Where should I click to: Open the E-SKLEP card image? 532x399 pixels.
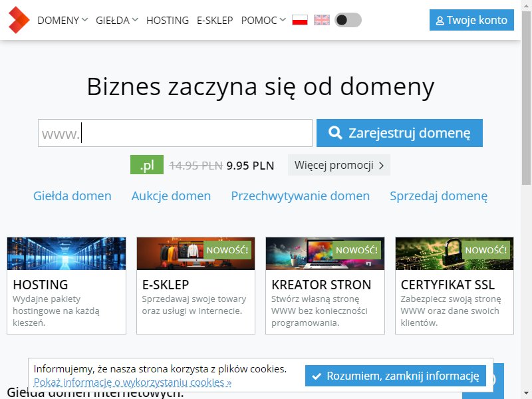196,254
